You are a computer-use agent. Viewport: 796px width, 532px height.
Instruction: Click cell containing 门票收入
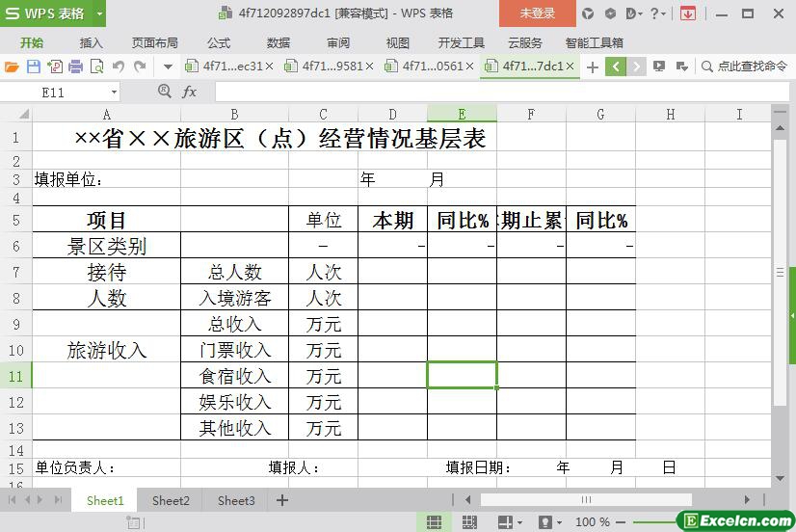tap(234, 350)
